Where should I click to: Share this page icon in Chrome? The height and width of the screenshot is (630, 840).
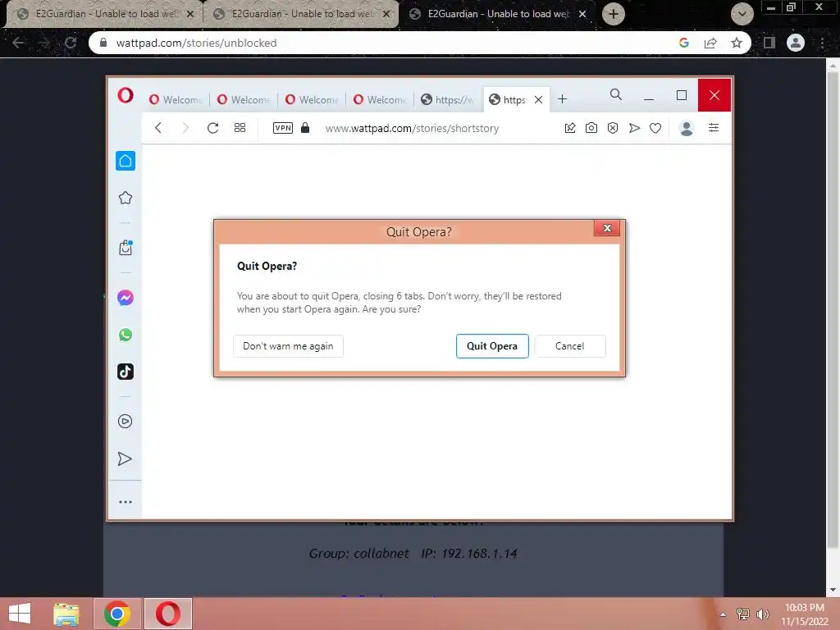click(710, 43)
